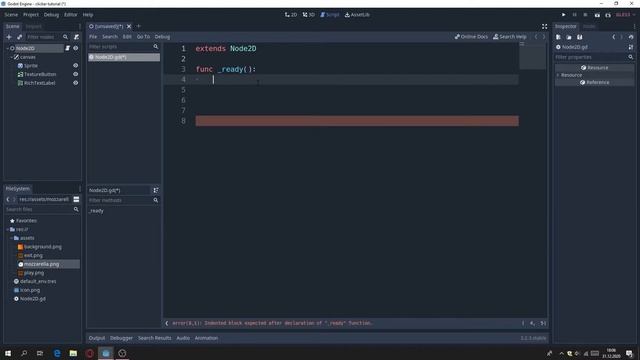Go to previous FileSystem folder arrow
Screen dimensions: 640x360
[x=8, y=199]
